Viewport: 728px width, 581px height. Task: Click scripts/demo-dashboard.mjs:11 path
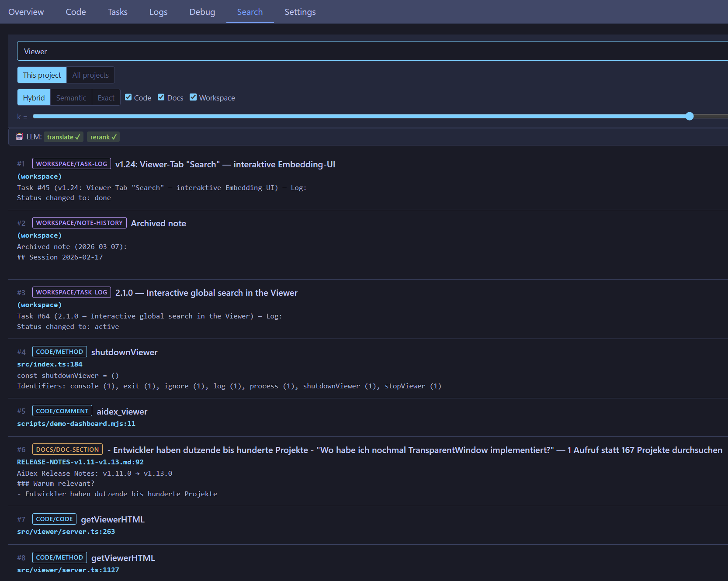(76, 424)
